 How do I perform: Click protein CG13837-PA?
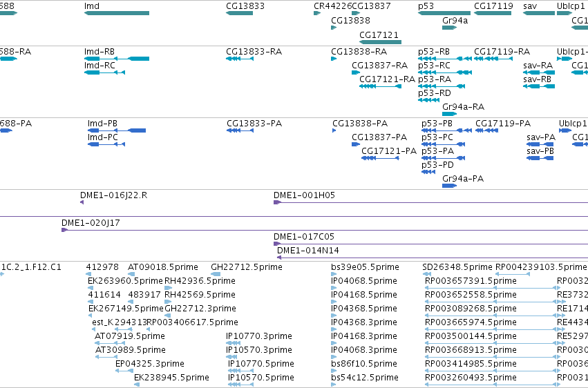click(x=356, y=144)
